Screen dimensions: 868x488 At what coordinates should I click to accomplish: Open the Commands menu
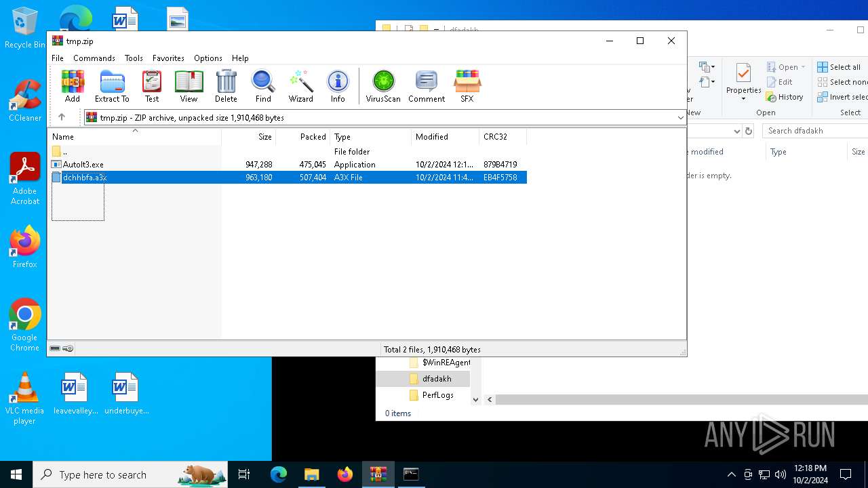coord(94,58)
